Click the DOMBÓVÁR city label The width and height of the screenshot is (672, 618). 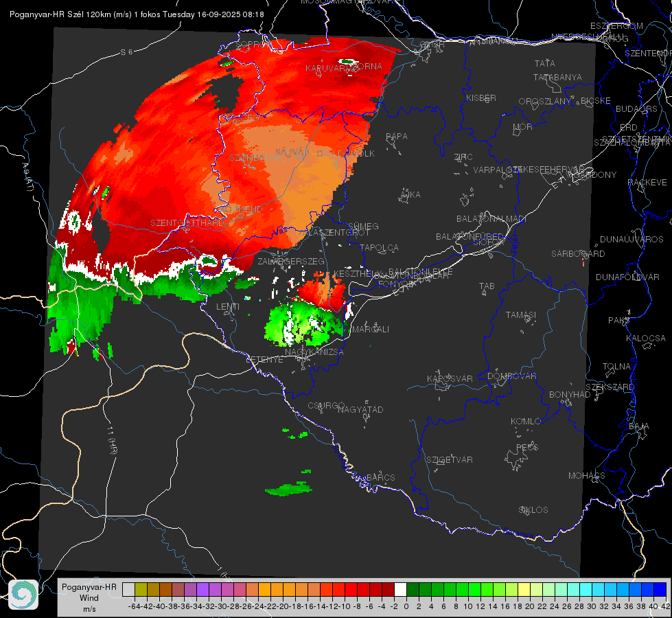(x=511, y=376)
